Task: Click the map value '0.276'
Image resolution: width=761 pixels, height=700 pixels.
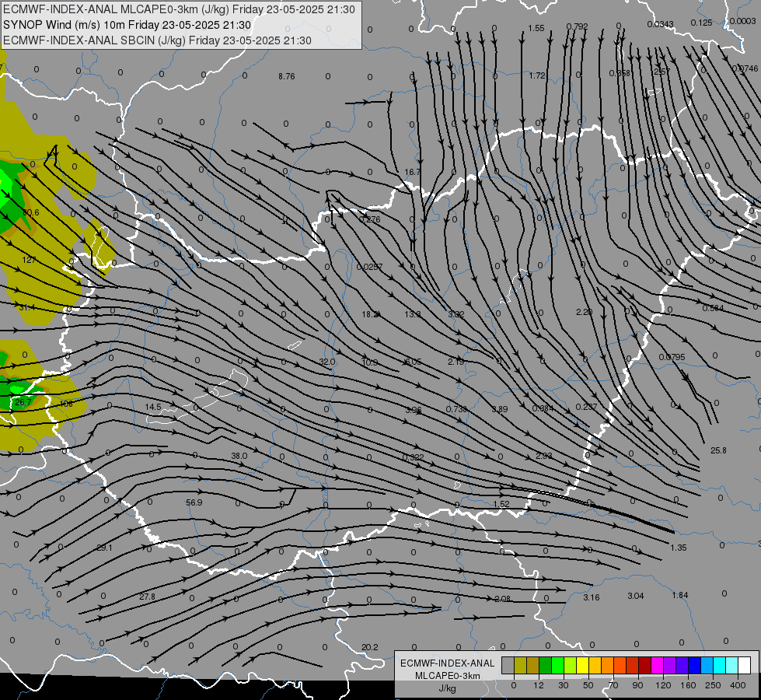Action: 369,219
